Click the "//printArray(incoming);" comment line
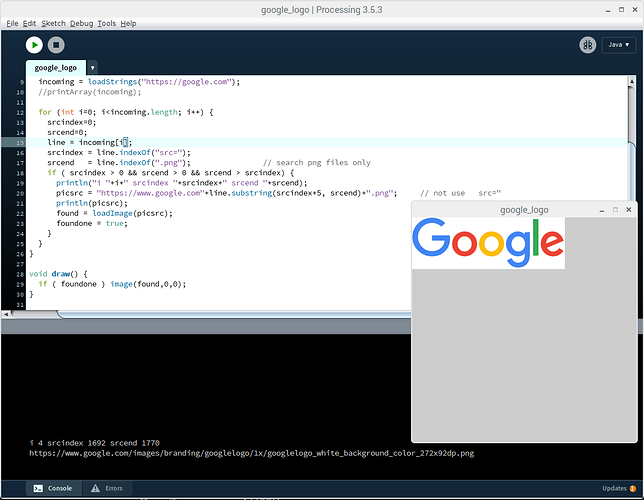The height and width of the screenshot is (500, 644). coord(90,92)
